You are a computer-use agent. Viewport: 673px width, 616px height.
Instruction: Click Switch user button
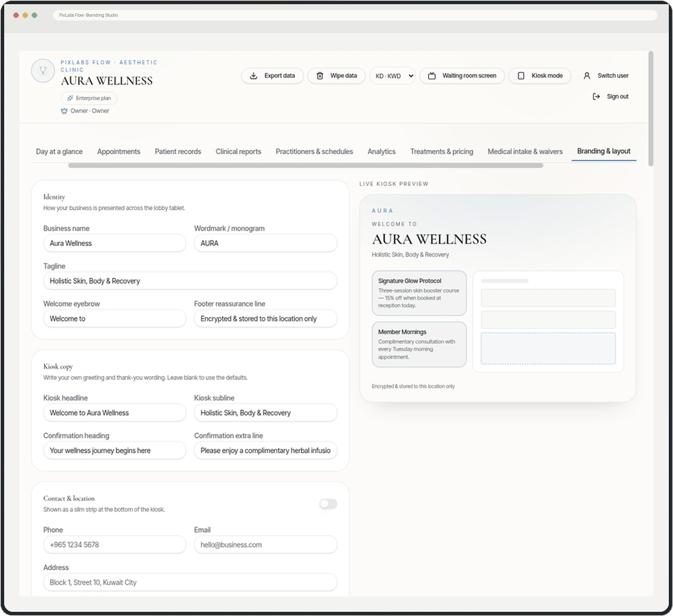(606, 76)
